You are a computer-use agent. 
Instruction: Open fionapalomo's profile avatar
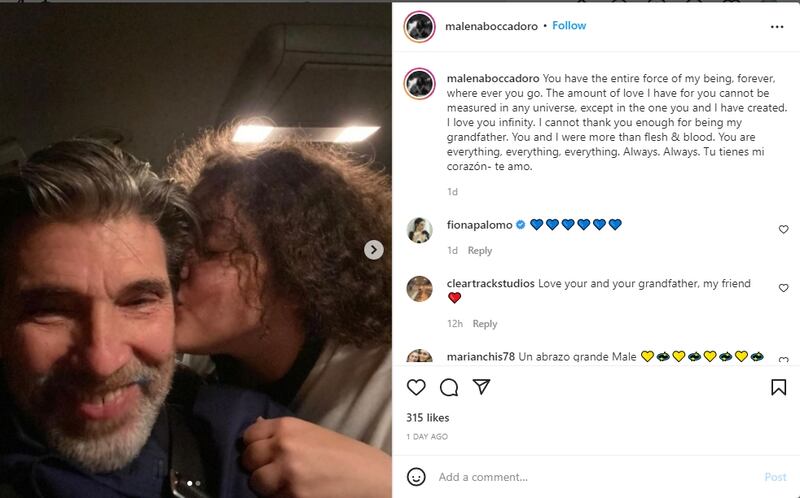420,230
